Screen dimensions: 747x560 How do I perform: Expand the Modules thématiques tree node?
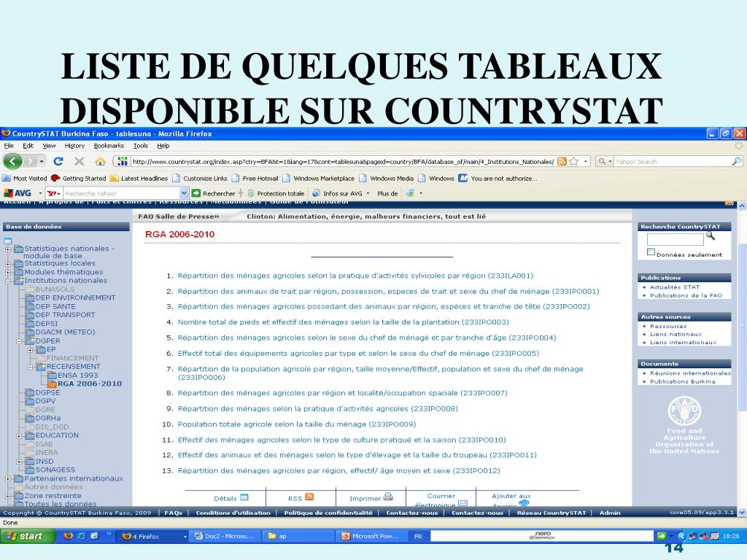(x=7, y=273)
